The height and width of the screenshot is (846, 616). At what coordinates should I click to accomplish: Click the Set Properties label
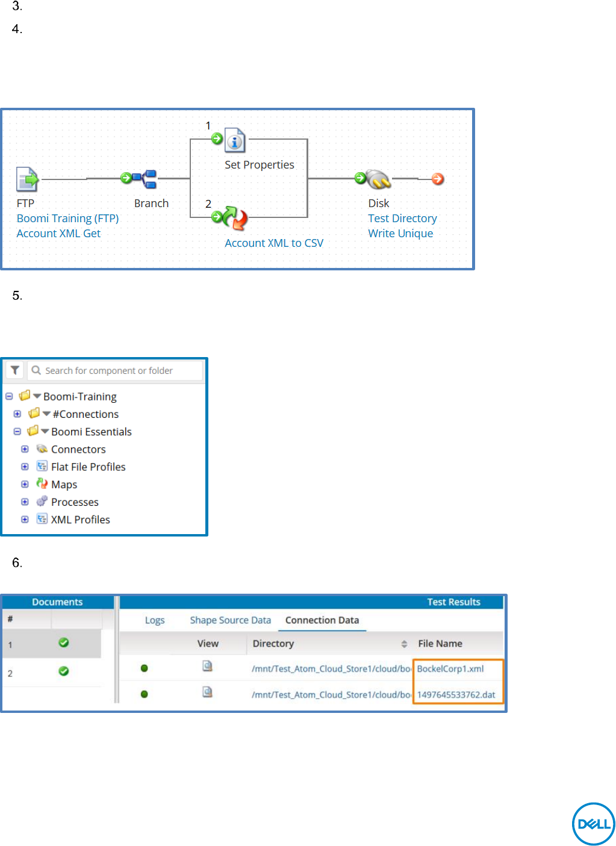(x=260, y=164)
